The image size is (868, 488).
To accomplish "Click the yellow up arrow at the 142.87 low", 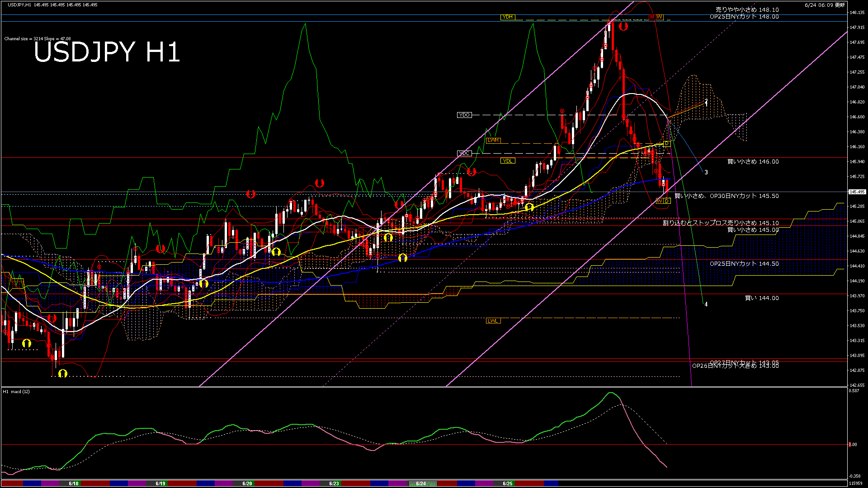I will click(x=62, y=373).
